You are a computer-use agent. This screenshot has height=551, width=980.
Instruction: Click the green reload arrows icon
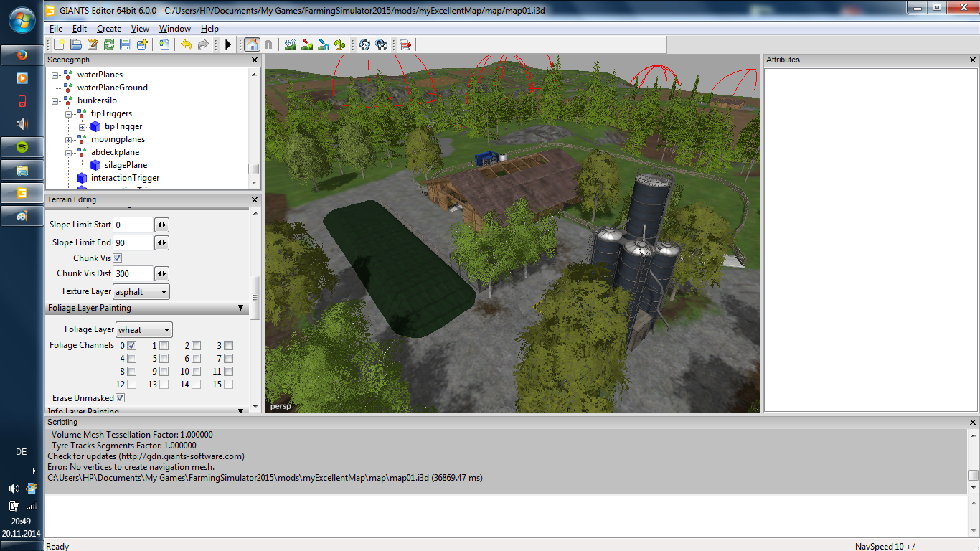[109, 44]
